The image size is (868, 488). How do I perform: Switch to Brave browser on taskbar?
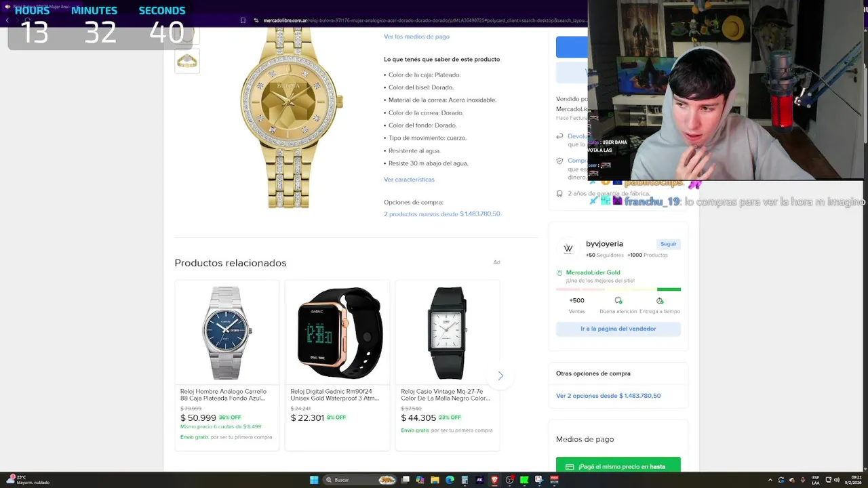pyautogui.click(x=494, y=480)
